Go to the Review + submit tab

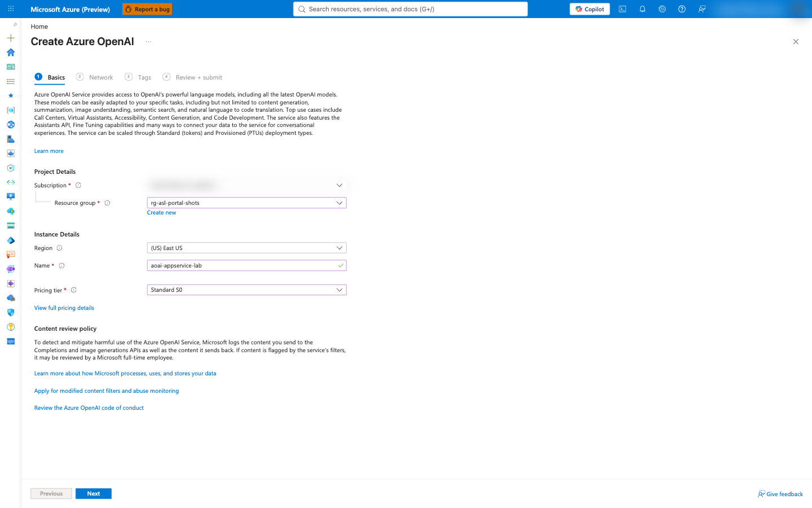point(192,77)
